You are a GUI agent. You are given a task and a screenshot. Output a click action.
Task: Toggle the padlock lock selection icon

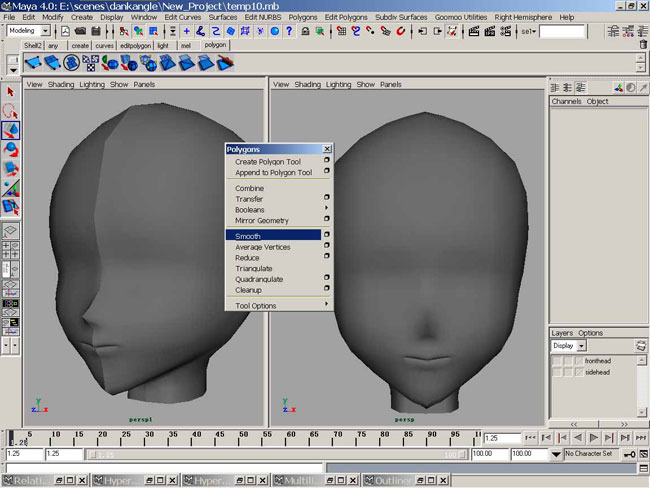[x=305, y=31]
